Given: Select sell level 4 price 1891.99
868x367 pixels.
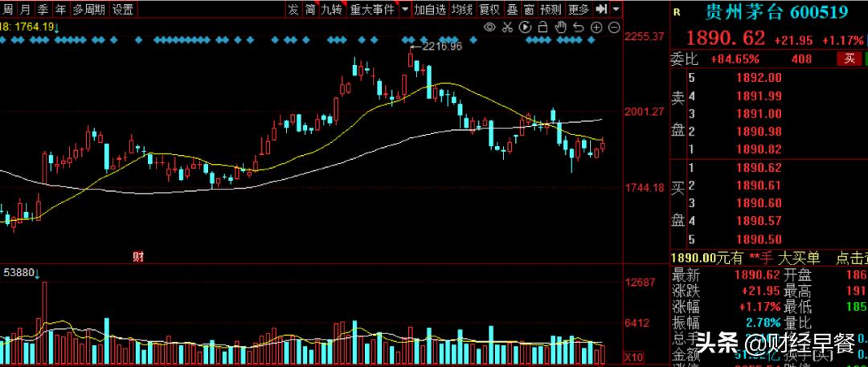Looking at the screenshot, I should coord(759,96).
